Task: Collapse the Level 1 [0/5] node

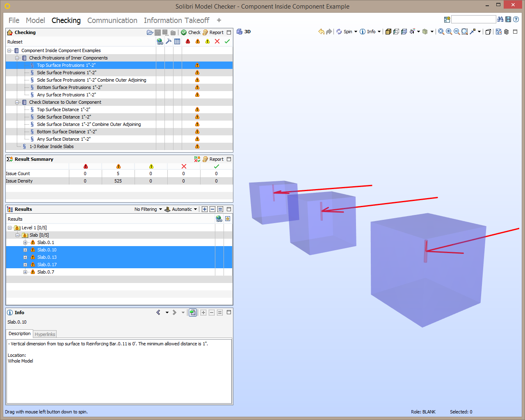Action: pyautogui.click(x=9, y=228)
